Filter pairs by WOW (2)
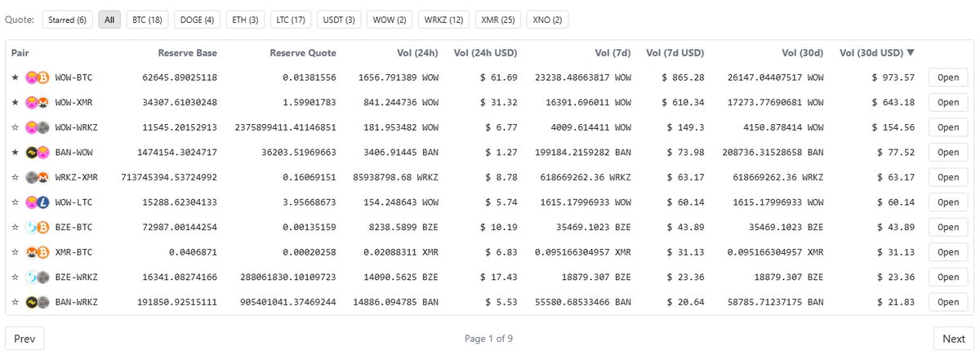 (x=389, y=20)
